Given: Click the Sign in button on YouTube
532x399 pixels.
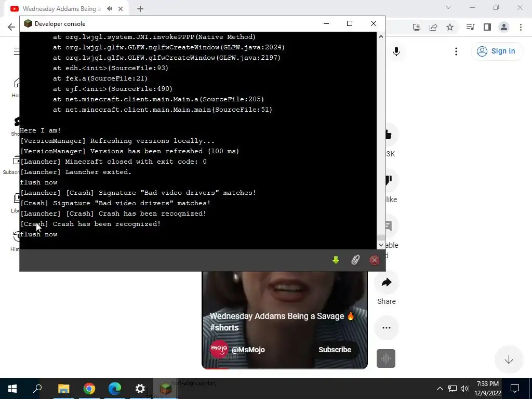Looking at the screenshot, I should [x=496, y=51].
